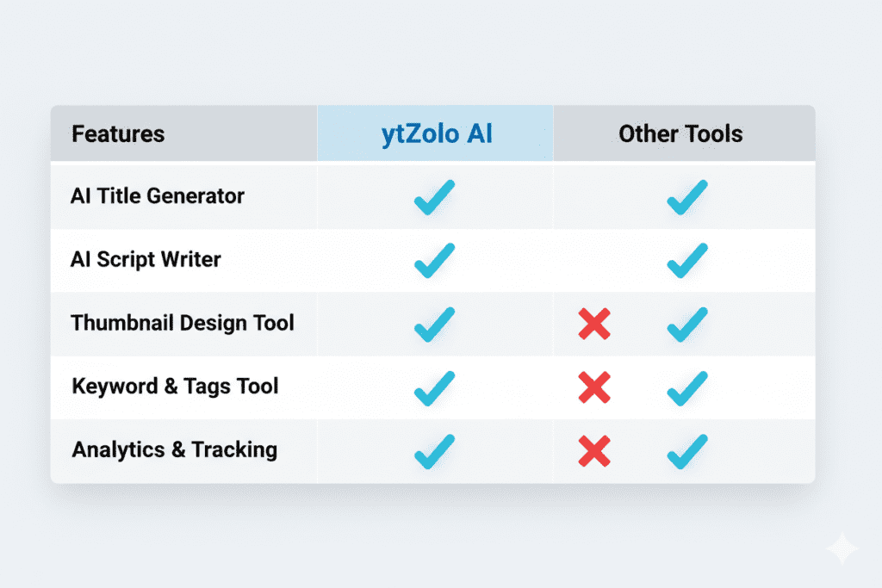
Task: Click the Analytics & Tracking label
Action: tap(175, 449)
